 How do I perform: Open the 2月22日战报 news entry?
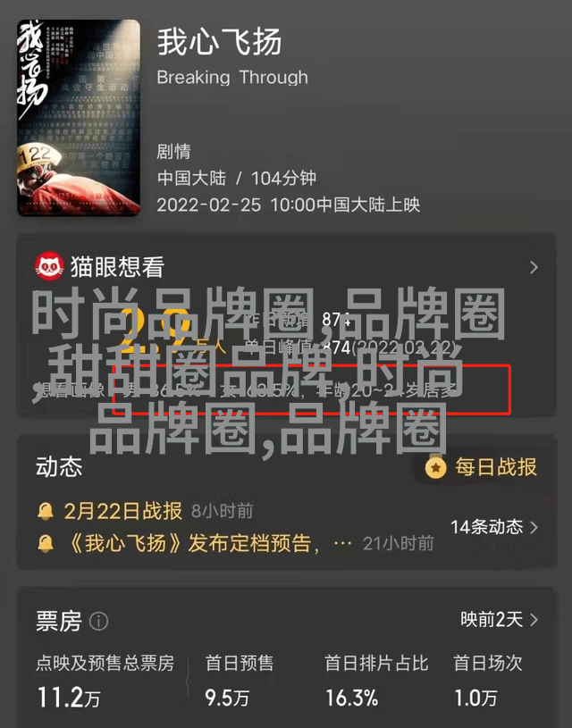pos(123,511)
